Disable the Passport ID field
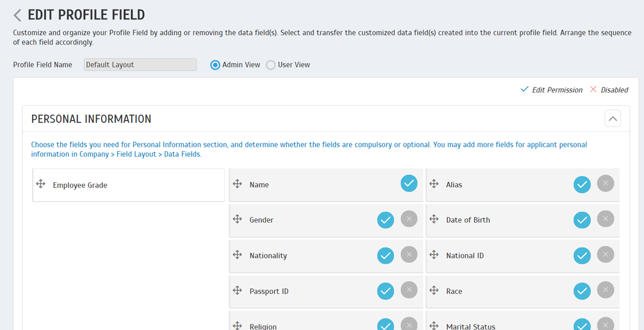The image size is (644, 330). (x=409, y=290)
